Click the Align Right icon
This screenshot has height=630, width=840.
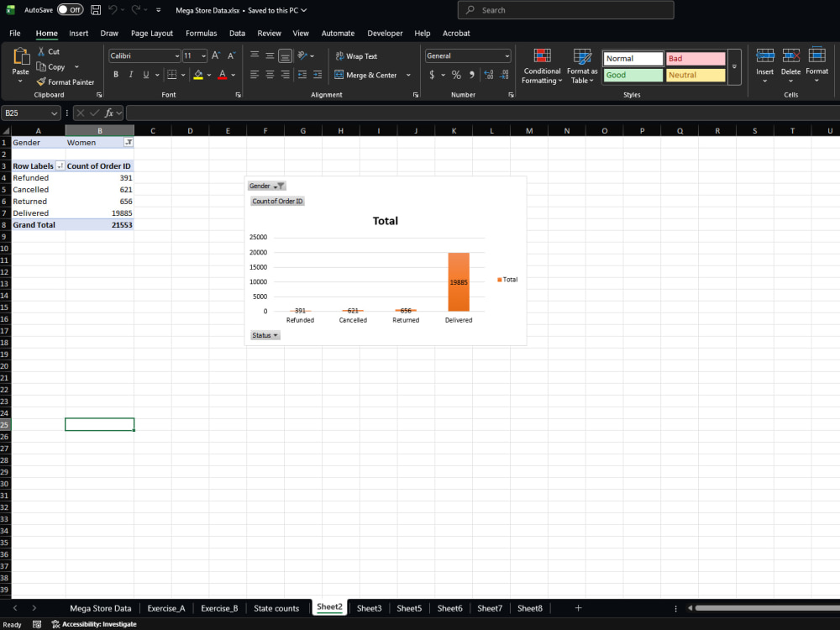pos(285,75)
